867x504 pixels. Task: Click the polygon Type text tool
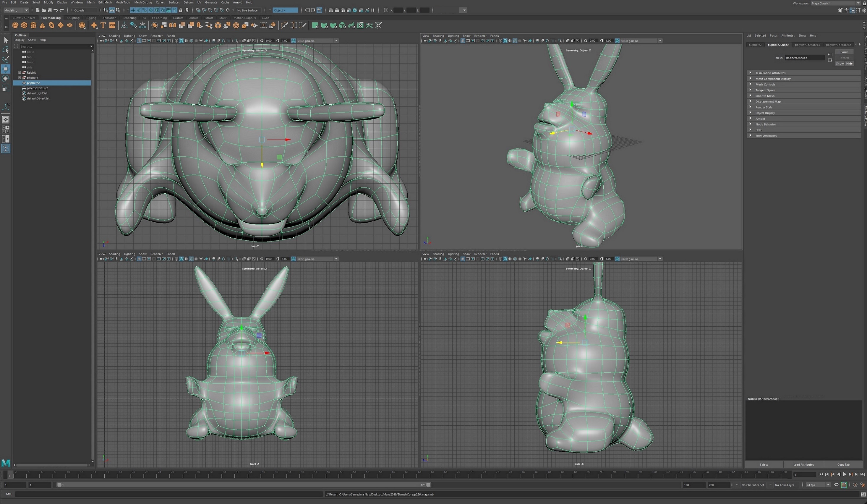pyautogui.click(x=103, y=25)
